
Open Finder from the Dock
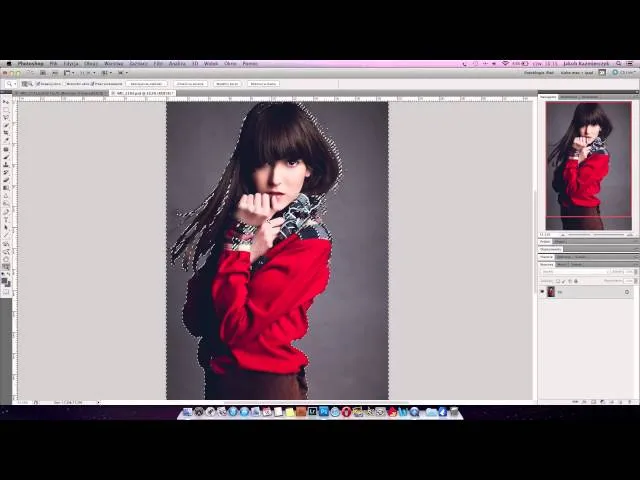[186, 411]
